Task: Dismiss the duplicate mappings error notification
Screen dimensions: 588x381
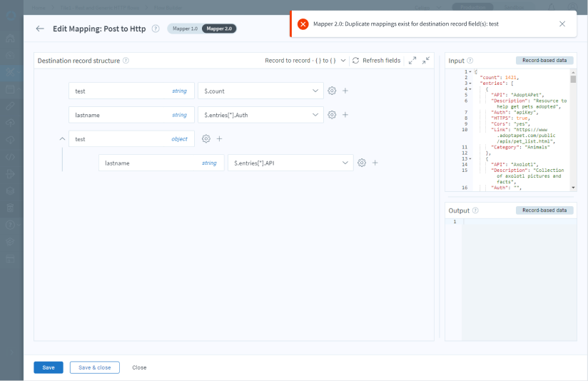Action: tap(562, 24)
